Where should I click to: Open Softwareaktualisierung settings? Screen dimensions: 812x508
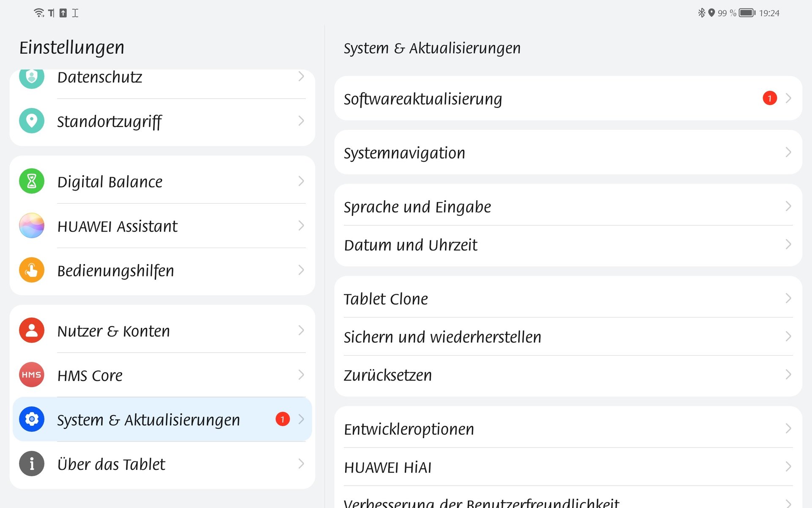(568, 98)
